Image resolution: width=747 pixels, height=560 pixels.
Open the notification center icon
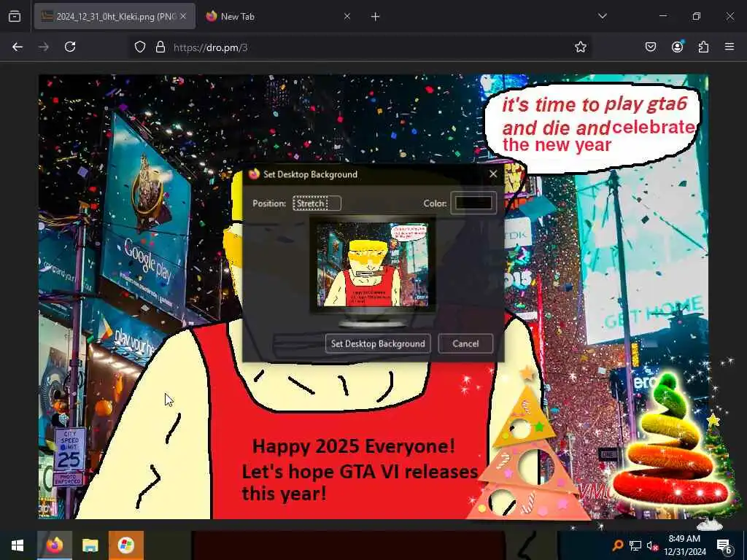[x=724, y=546]
